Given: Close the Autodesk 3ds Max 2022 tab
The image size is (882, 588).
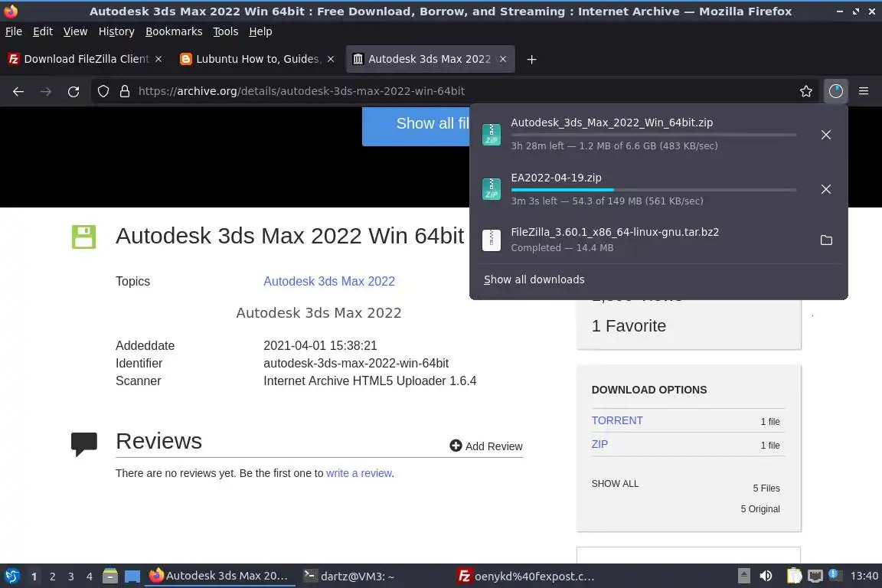Looking at the screenshot, I should (x=503, y=59).
